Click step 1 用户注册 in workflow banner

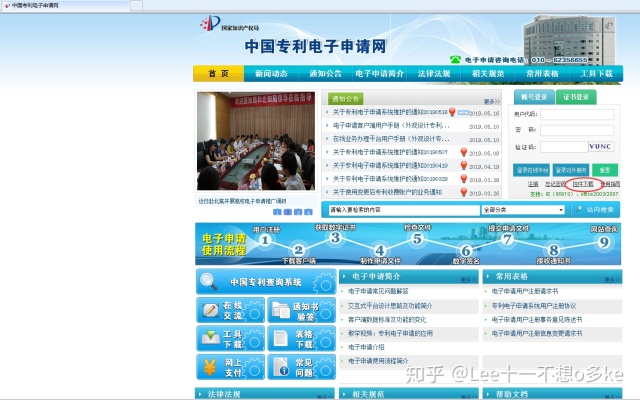pos(265,240)
